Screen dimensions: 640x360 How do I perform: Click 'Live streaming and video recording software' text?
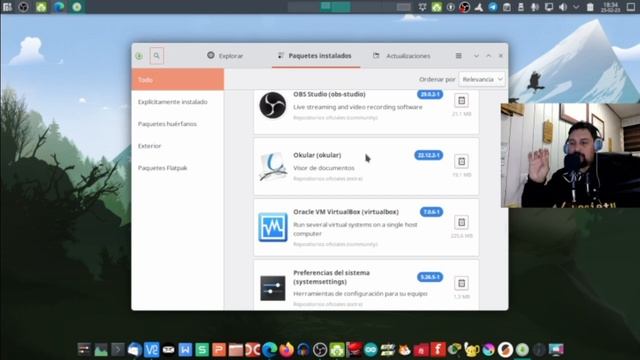[358, 107]
